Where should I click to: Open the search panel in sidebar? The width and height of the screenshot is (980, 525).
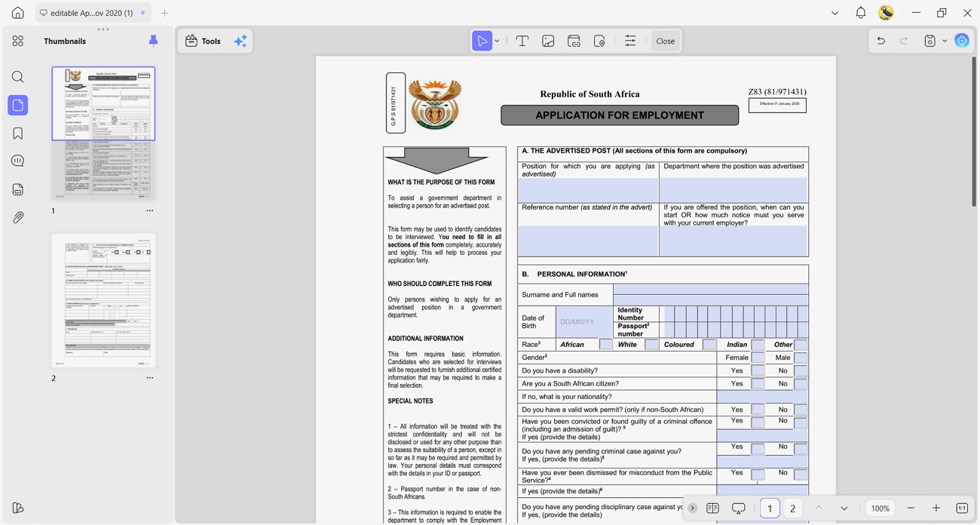[18, 77]
